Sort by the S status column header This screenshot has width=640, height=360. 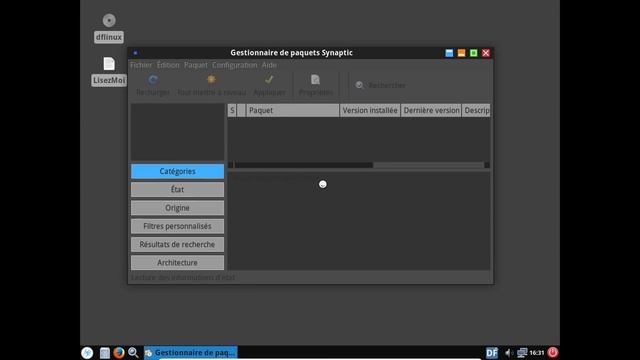(x=232, y=111)
